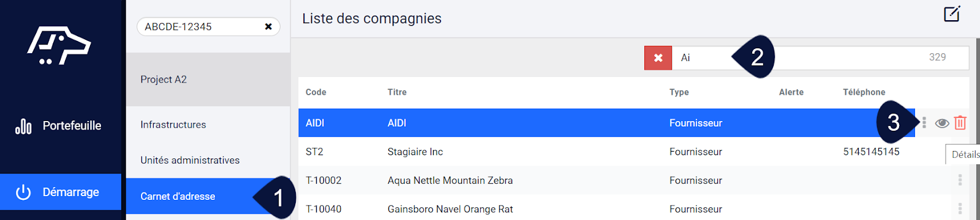Open the Portefeuille bar-chart icon
The height and width of the screenshot is (220, 980).
tap(23, 126)
